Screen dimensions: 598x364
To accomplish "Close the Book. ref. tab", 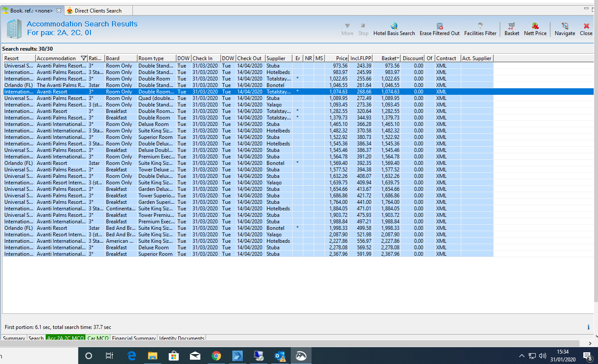I will 59,11.
